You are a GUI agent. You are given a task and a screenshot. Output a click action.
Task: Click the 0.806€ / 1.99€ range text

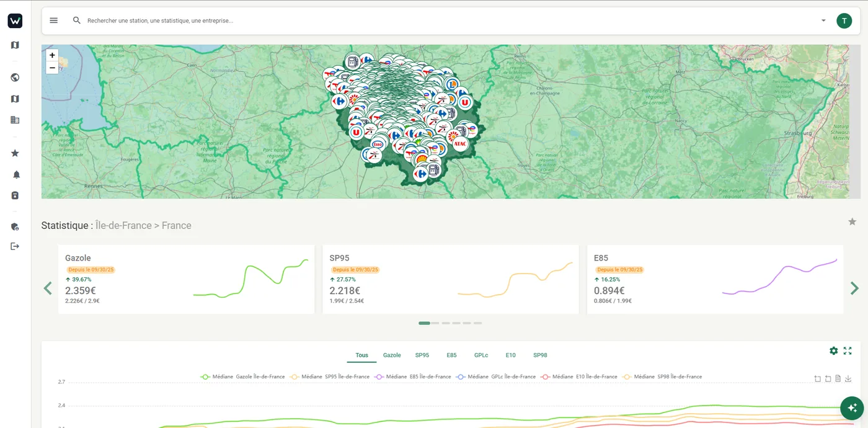pos(613,301)
